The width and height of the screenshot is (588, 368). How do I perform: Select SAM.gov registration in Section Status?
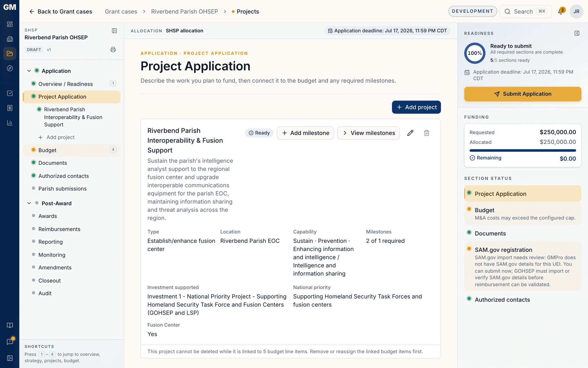(523, 266)
